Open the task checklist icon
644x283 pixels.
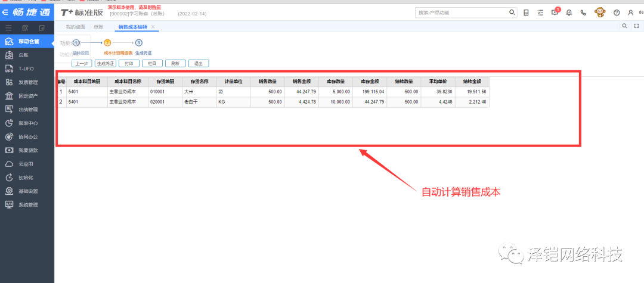click(x=540, y=13)
